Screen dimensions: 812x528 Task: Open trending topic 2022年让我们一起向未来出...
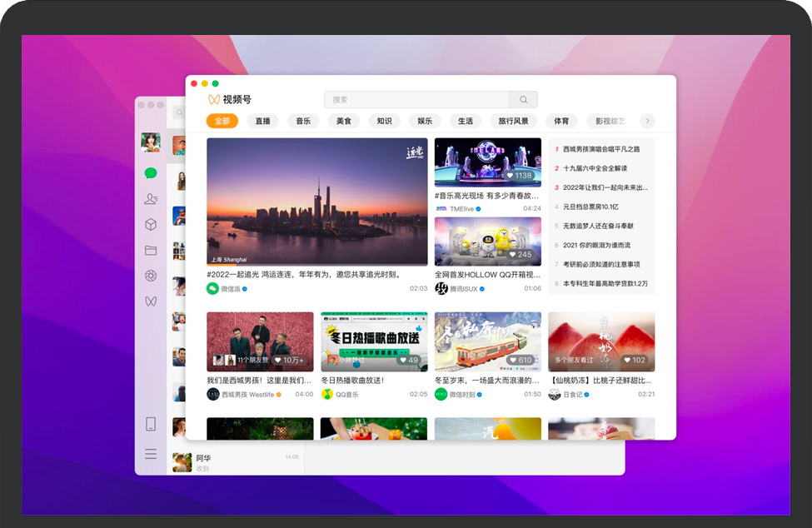[605, 187]
